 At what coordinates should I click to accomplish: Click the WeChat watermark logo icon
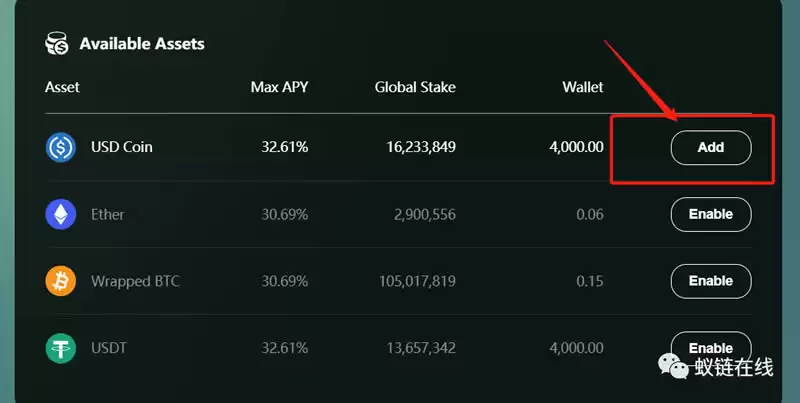click(x=673, y=367)
